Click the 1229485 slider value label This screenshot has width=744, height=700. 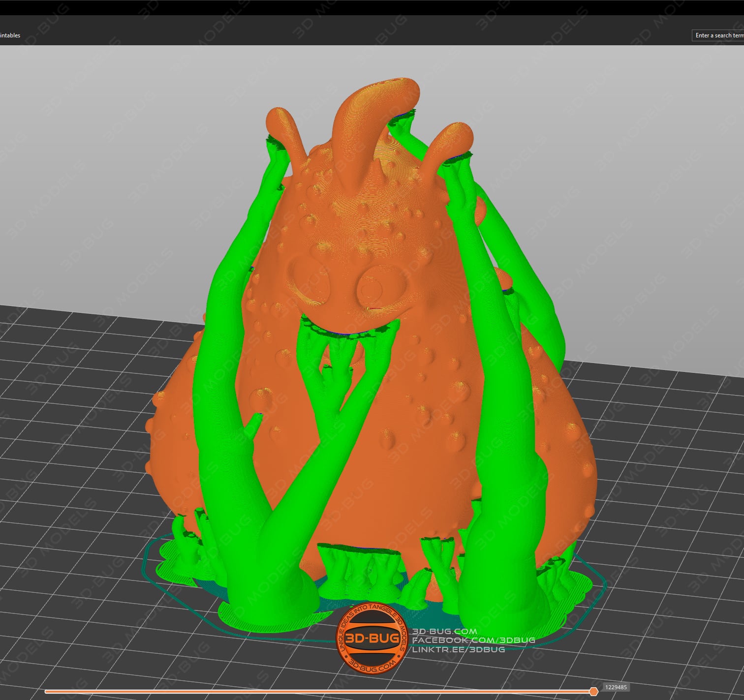[616, 687]
